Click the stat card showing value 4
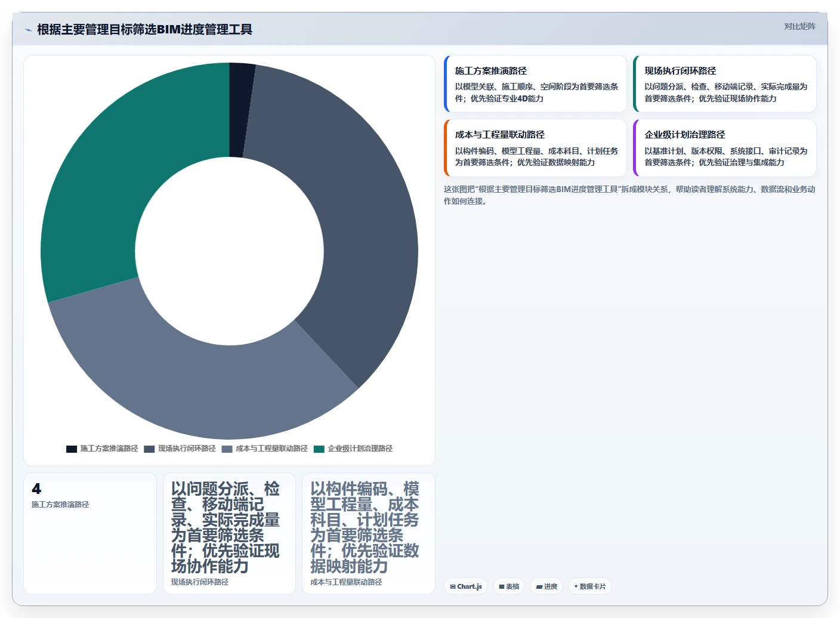840x618 pixels. click(90, 533)
